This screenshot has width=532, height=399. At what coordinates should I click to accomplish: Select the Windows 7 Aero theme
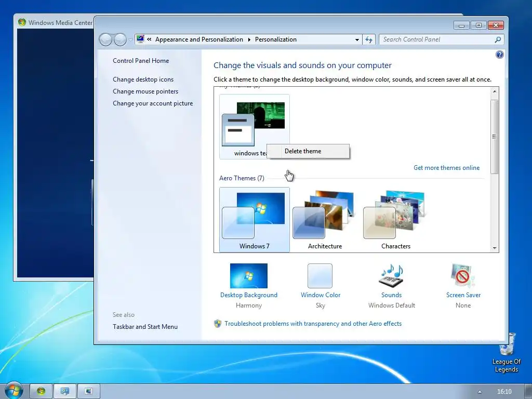[255, 220]
